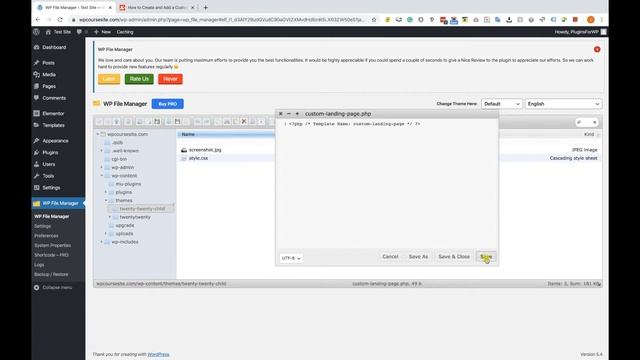Open System Properties submenu item
This screenshot has width=640, height=360.
point(53,245)
